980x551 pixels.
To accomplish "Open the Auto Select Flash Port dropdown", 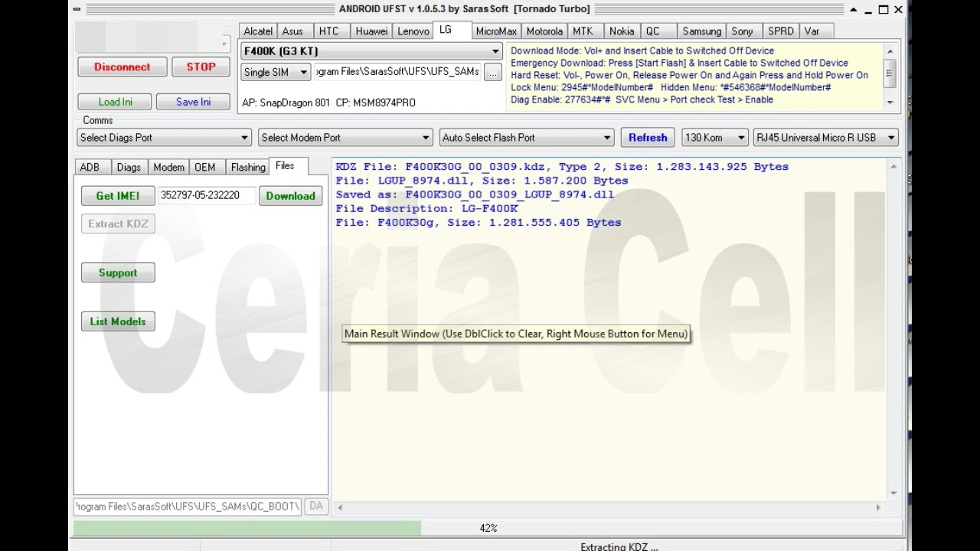I will (527, 138).
